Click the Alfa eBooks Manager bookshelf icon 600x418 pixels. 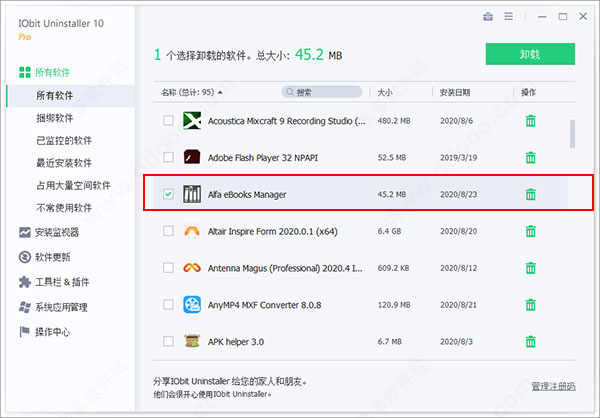[x=192, y=194]
